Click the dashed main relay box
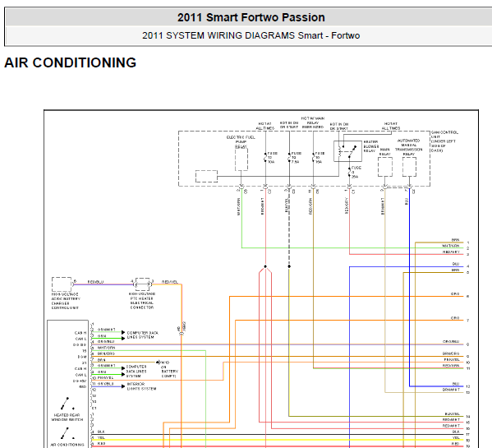This screenshot has width=492, height=448. pyautogui.click(x=385, y=167)
